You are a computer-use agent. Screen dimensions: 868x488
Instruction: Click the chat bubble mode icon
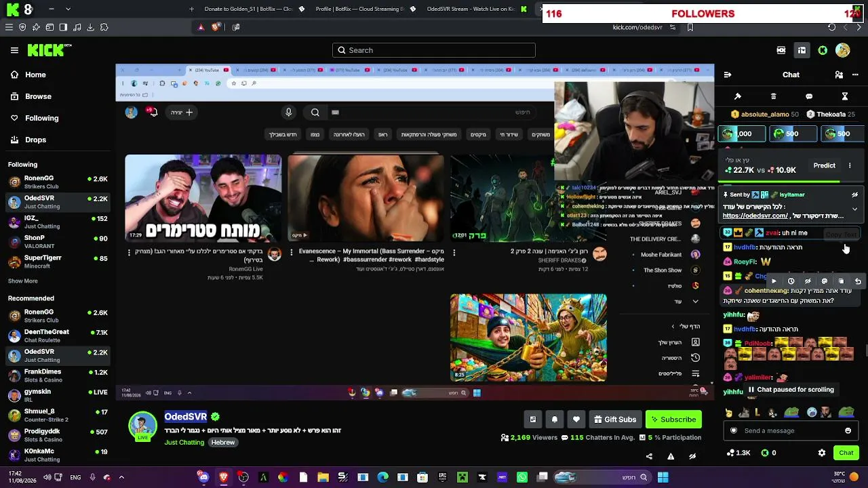[809, 96]
